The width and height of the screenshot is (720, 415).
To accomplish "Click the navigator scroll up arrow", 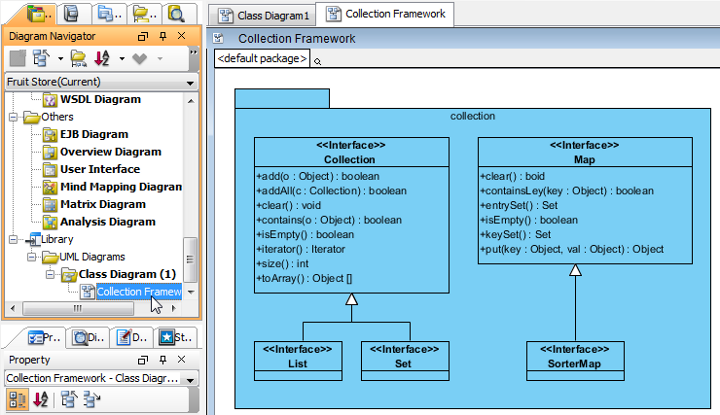I will click(x=191, y=101).
